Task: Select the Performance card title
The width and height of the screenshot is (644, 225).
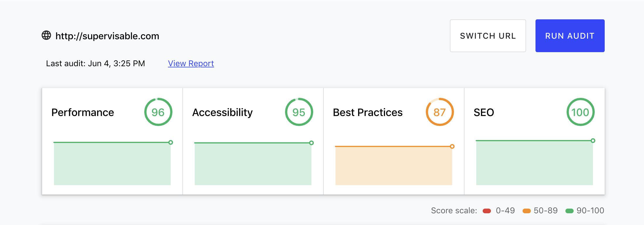Action: click(x=83, y=112)
